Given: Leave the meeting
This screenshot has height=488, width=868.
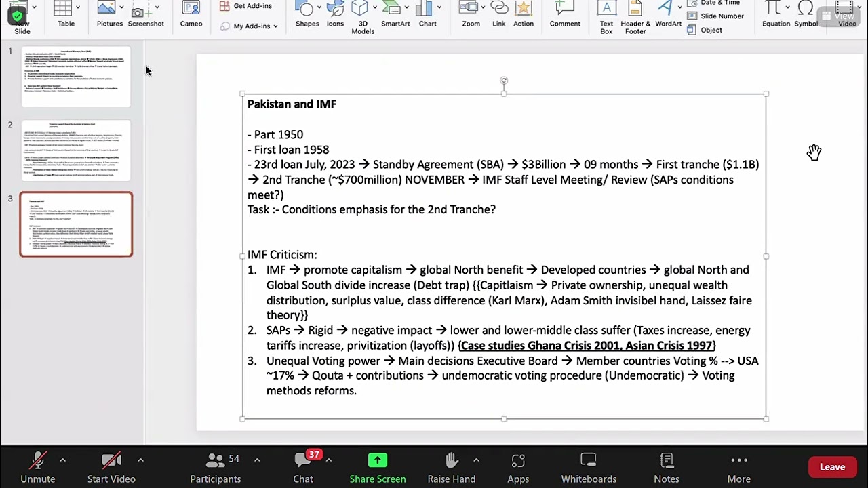Looking at the screenshot, I should coord(832,467).
